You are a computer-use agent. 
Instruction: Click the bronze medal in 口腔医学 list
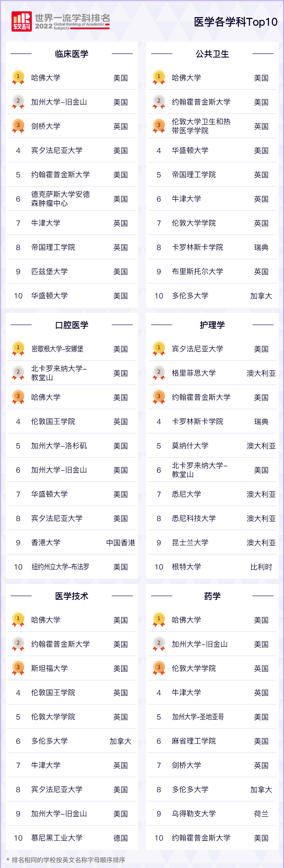point(18,397)
